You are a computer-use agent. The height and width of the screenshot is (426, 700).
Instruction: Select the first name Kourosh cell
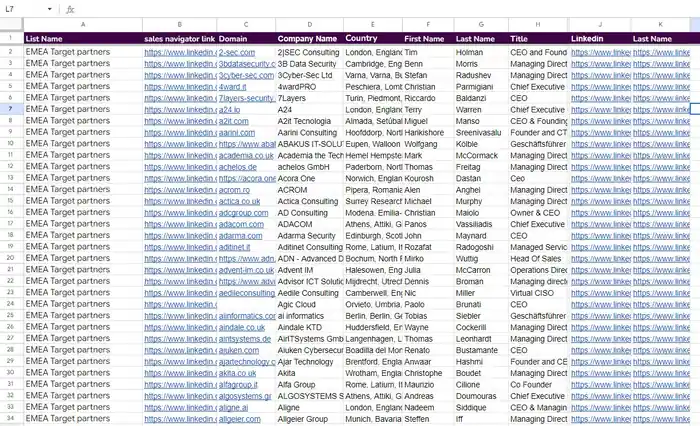428,179
